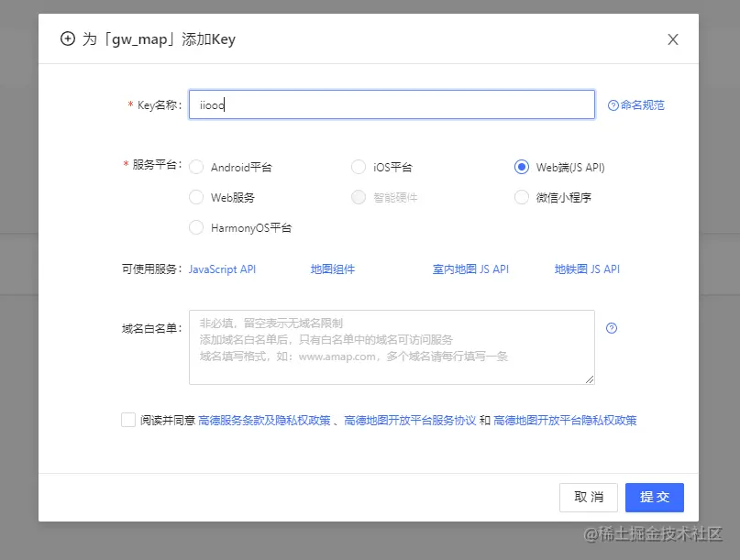Viewport: 740px width, 560px height.
Task: Open the 地铁图 JS API link
Action: [x=587, y=269]
